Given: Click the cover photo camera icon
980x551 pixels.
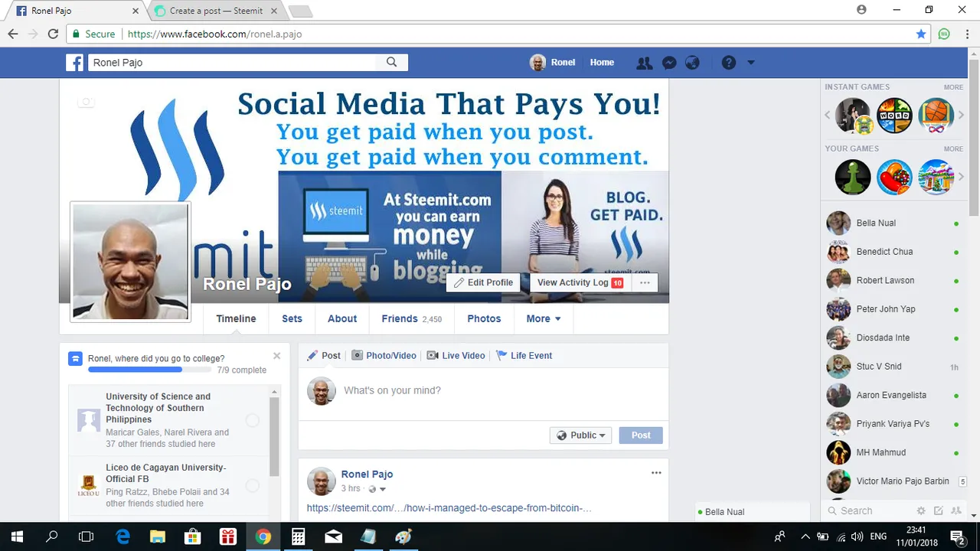Looking at the screenshot, I should (x=86, y=102).
